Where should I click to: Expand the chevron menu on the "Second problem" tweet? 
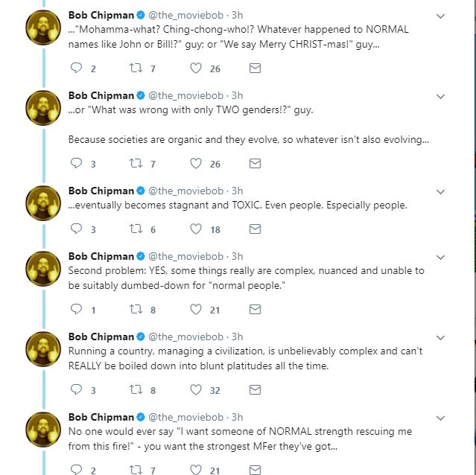click(x=440, y=258)
